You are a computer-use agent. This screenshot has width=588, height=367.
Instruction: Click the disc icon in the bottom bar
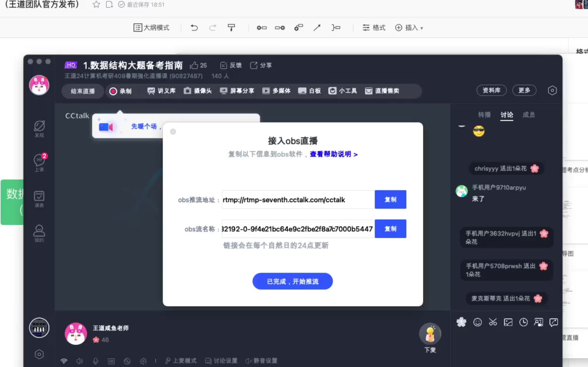(127, 361)
